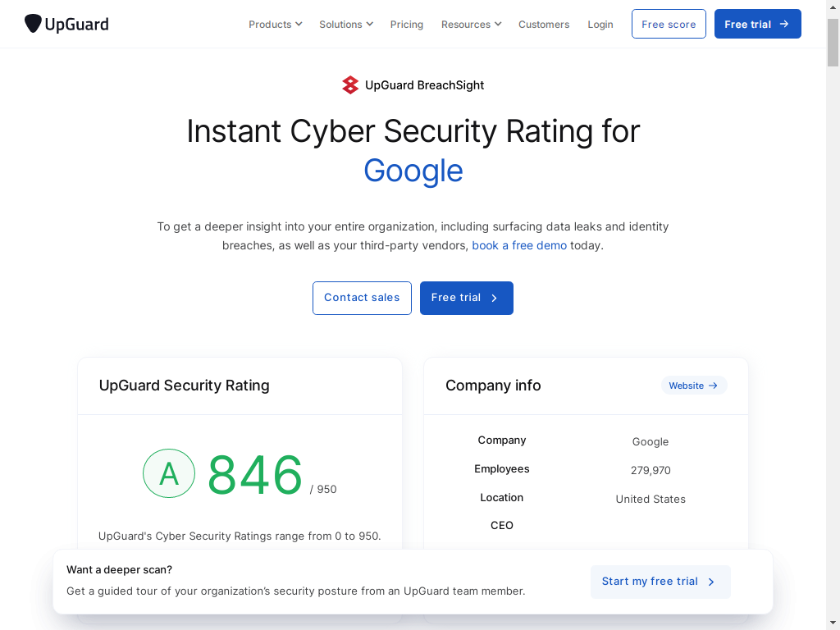Open the Customers nav item
Viewport: 840px width, 630px height.
tap(544, 24)
